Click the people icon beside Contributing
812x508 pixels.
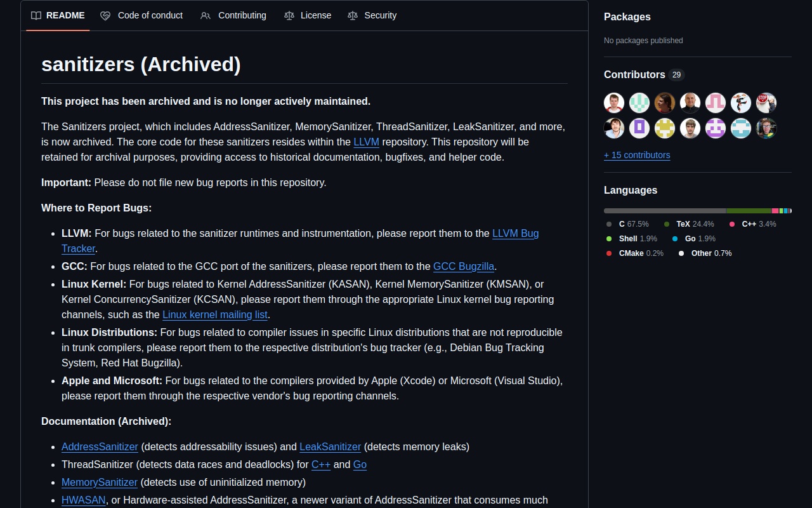(x=206, y=15)
